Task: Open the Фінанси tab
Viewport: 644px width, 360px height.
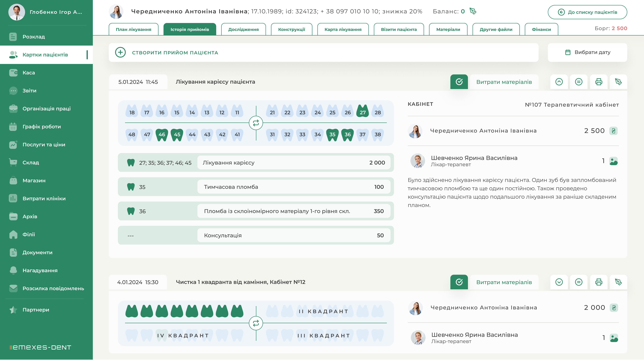Action: (x=541, y=30)
